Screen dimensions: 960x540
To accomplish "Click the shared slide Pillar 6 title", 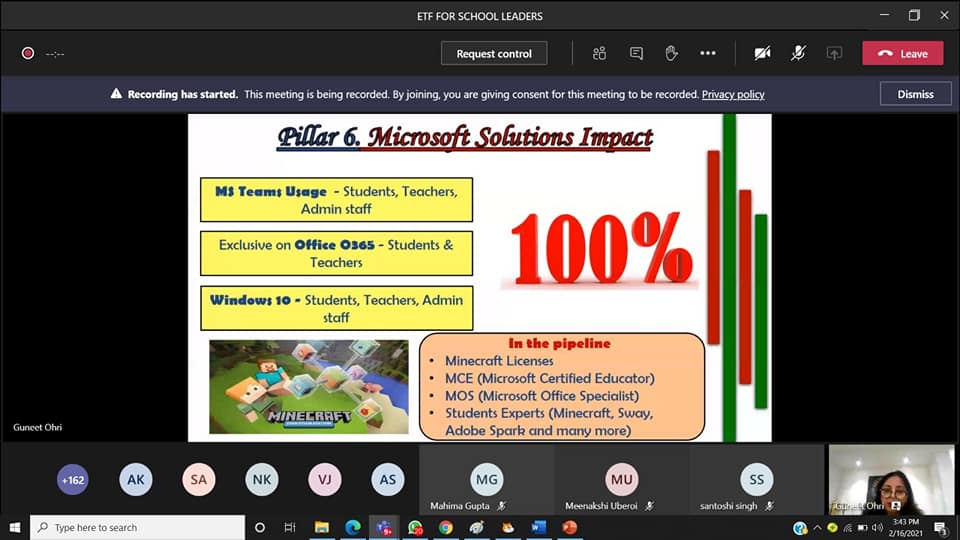I will pyautogui.click(x=465, y=137).
